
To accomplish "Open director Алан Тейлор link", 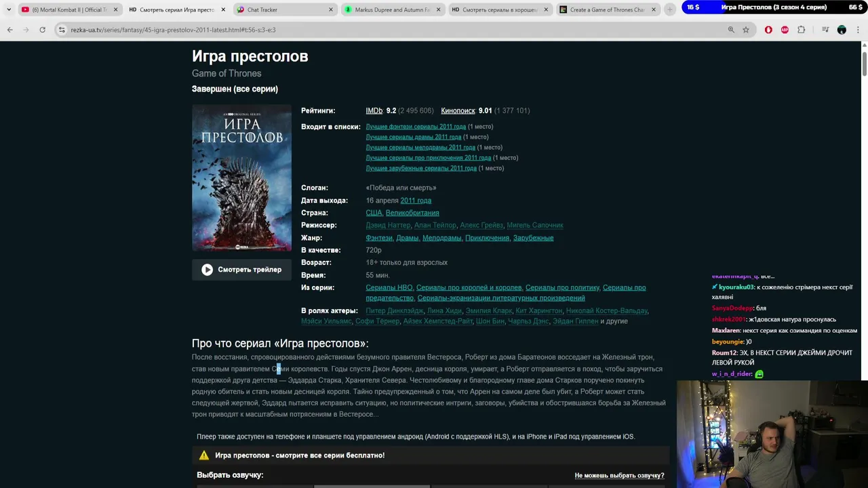I will (x=435, y=225).
